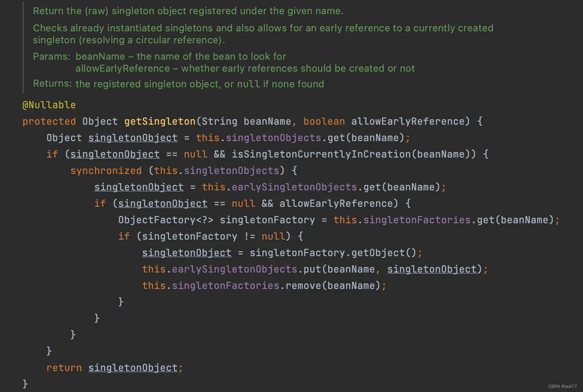Click getObject() call on singletonFactory
583x392 pixels.
[x=384, y=253]
